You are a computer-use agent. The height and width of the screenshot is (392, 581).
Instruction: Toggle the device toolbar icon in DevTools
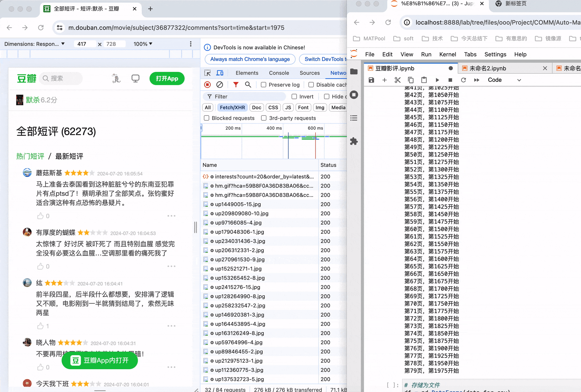pyautogui.click(x=220, y=73)
